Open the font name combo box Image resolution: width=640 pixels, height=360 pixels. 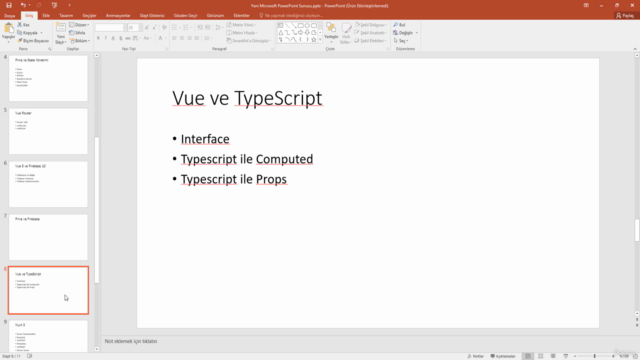coord(111,27)
